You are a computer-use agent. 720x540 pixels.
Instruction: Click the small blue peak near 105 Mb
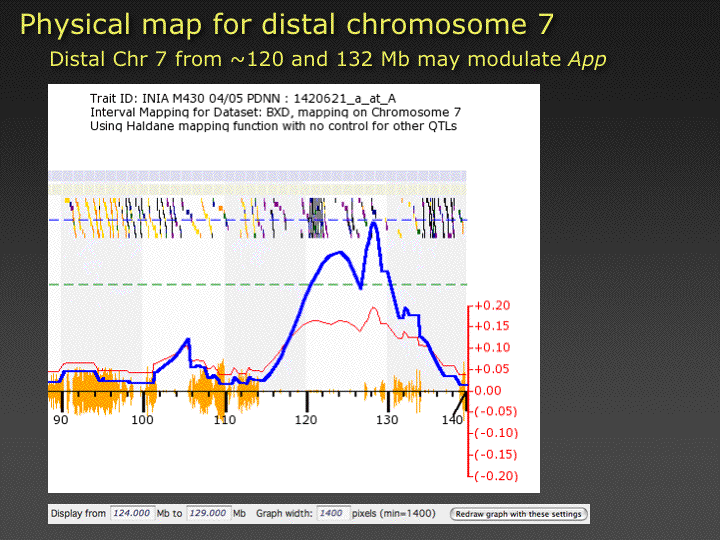coord(186,342)
